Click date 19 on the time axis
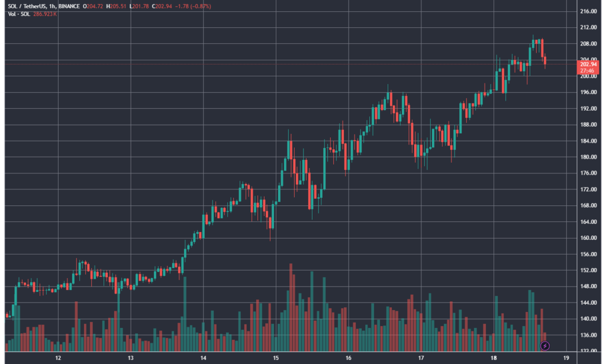 566,359
